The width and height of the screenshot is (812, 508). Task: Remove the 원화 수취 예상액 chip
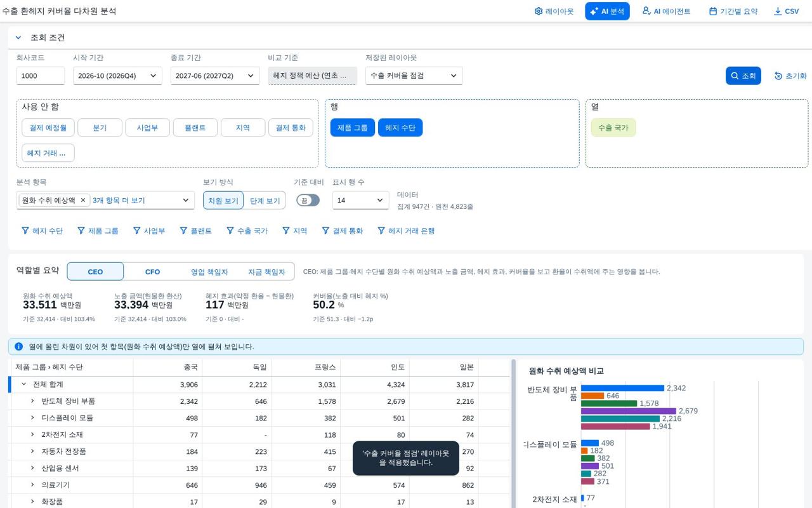click(82, 200)
